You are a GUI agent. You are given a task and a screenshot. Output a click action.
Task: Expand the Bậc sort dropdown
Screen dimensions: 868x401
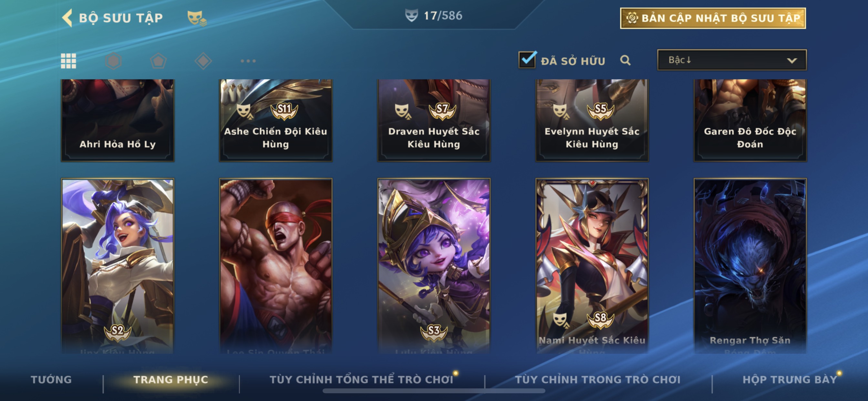[x=731, y=60]
